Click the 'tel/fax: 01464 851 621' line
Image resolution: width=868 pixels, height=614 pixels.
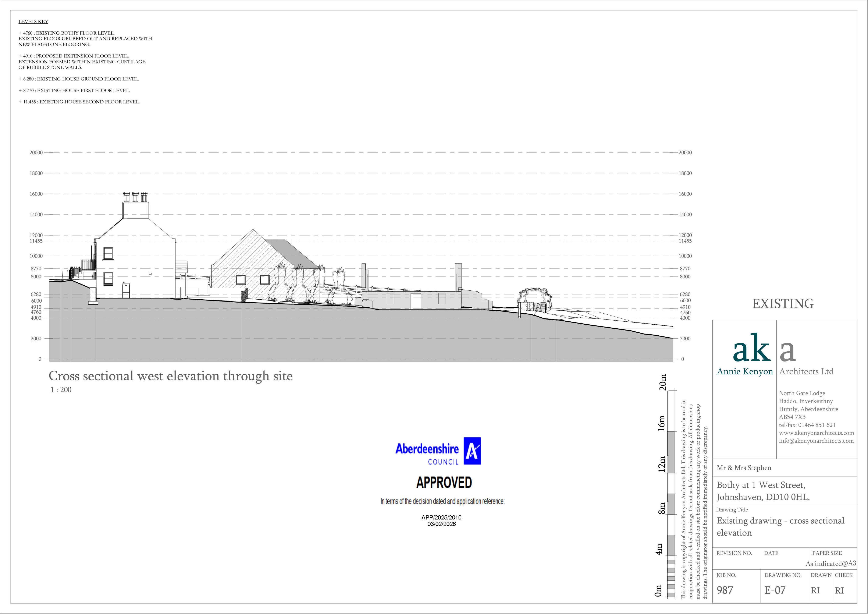click(807, 425)
